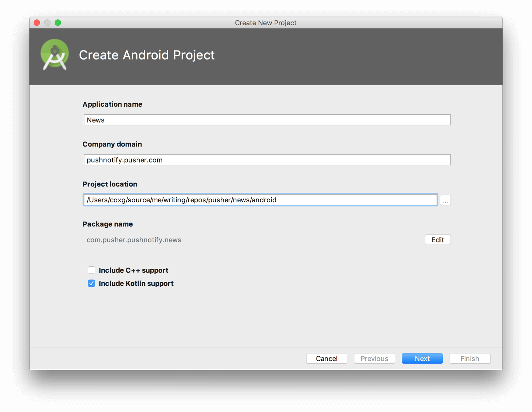
Task: Focus the Project location path field
Action: tap(259, 200)
